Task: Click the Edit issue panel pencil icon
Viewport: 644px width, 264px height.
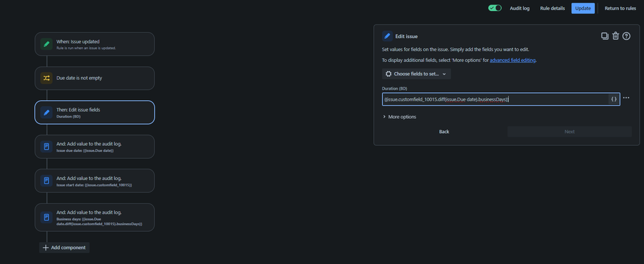Action: (x=387, y=36)
